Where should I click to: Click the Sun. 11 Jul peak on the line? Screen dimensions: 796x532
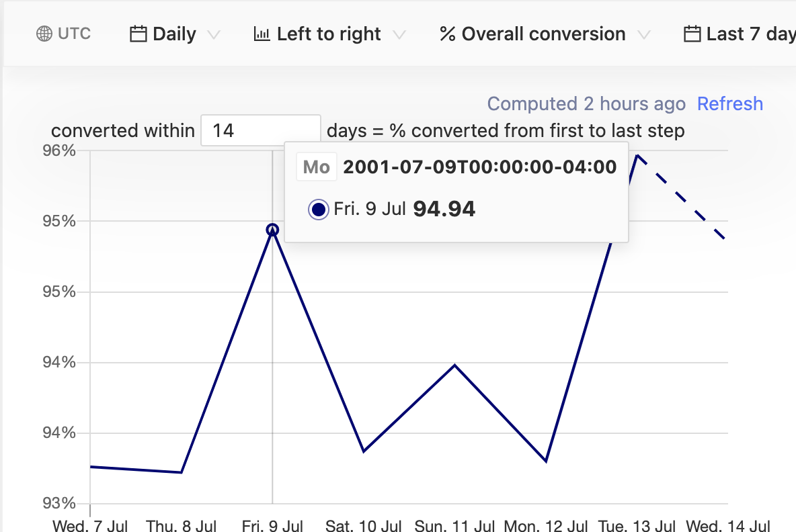[x=455, y=365]
